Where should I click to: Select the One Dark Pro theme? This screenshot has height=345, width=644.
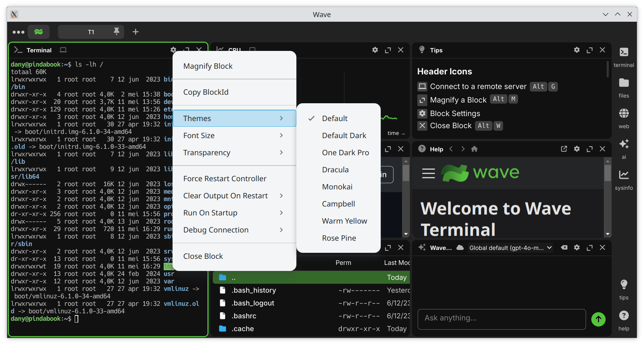click(x=338, y=153)
